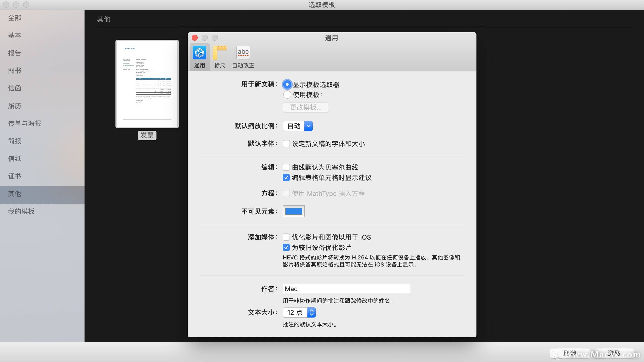Choose the 使用模板 radio option
The height and width of the screenshot is (362, 644).
287,95
